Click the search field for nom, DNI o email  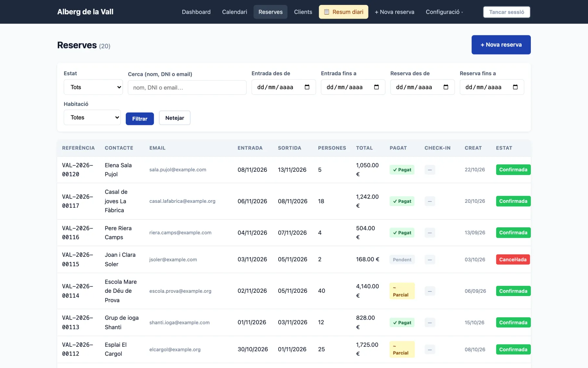pos(187,87)
